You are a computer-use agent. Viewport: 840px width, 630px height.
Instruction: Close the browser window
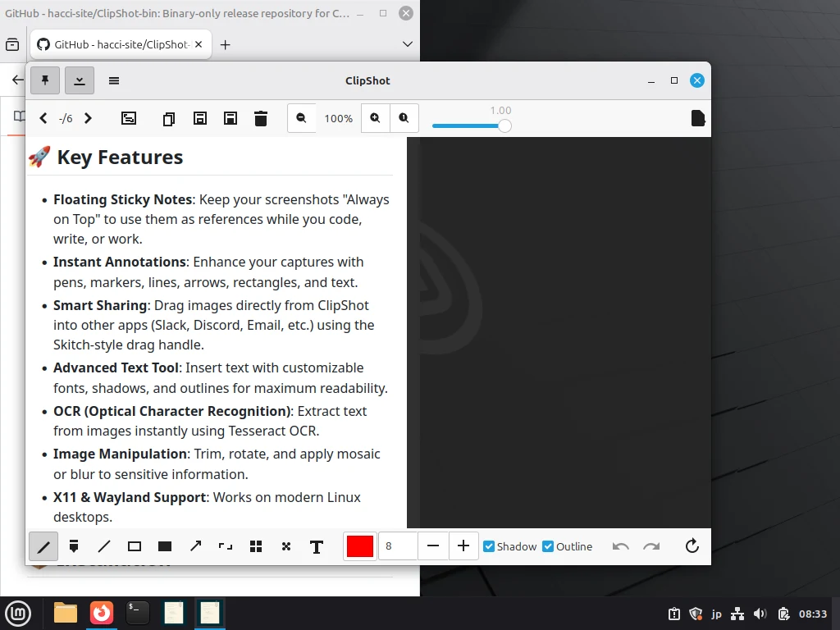tap(406, 13)
